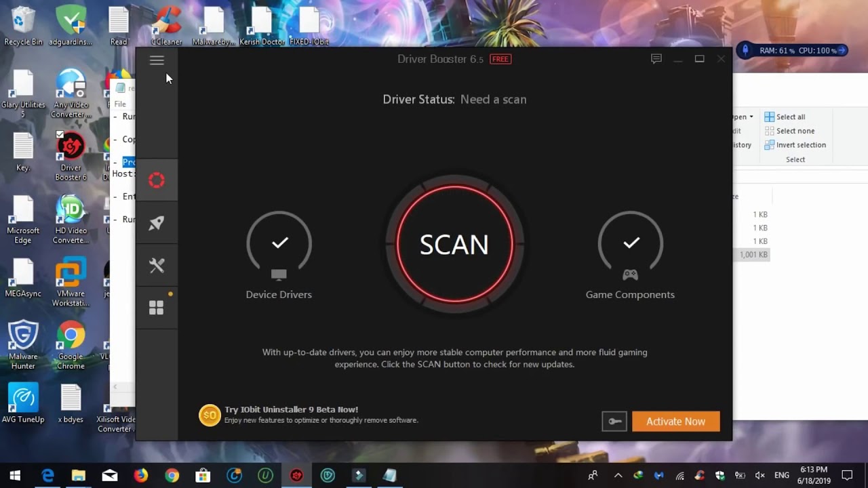Open Microsoft Edge from the taskbar
The height and width of the screenshot is (488, 868).
(47, 476)
